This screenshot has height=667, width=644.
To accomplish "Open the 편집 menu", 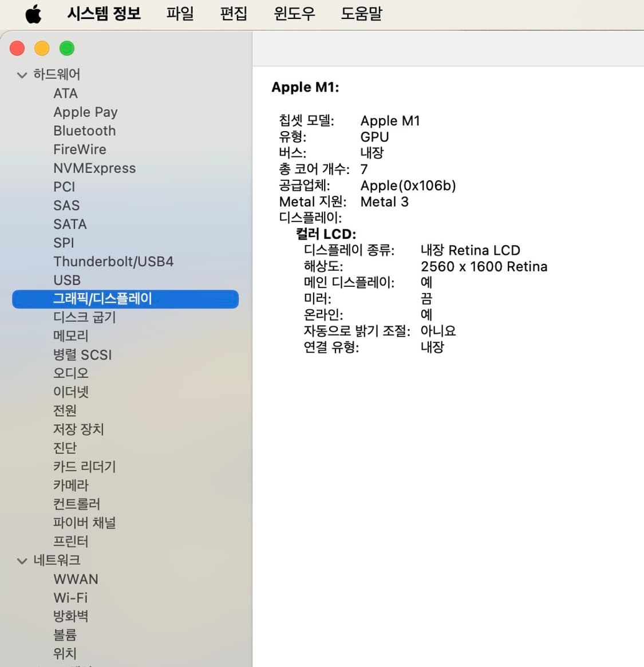I will coord(234,13).
